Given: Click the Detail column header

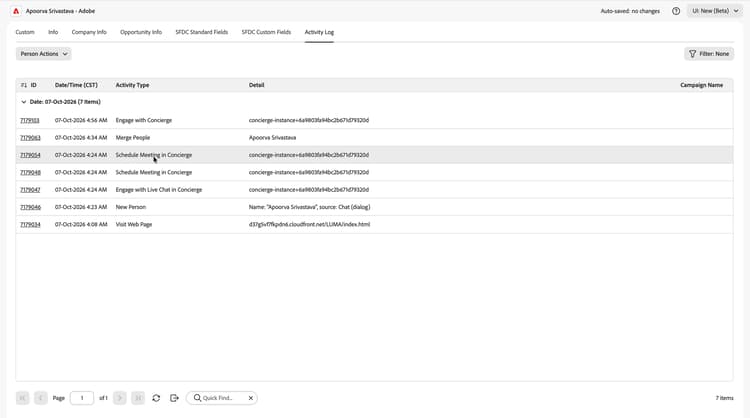Looking at the screenshot, I should pyautogui.click(x=256, y=85).
